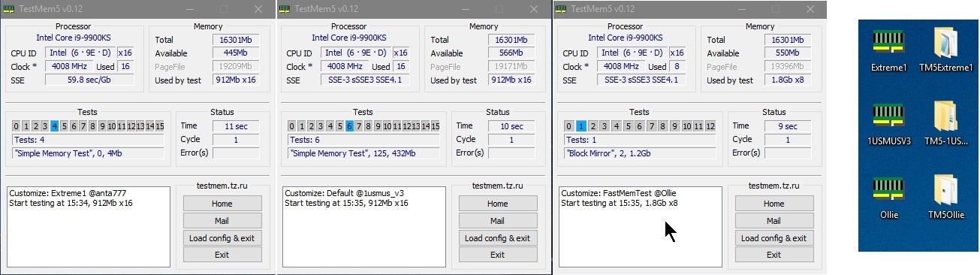Click "Tests: 6" status line

pyautogui.click(x=364, y=140)
